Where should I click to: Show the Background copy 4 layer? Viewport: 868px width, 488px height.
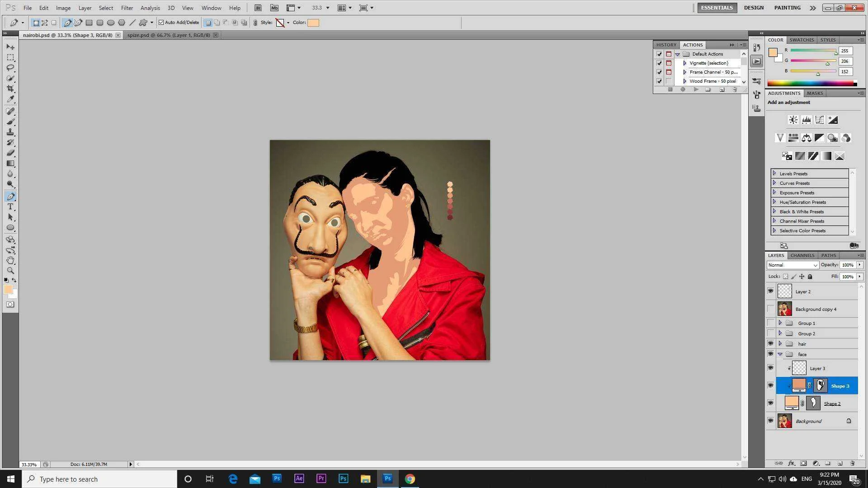[x=770, y=309]
